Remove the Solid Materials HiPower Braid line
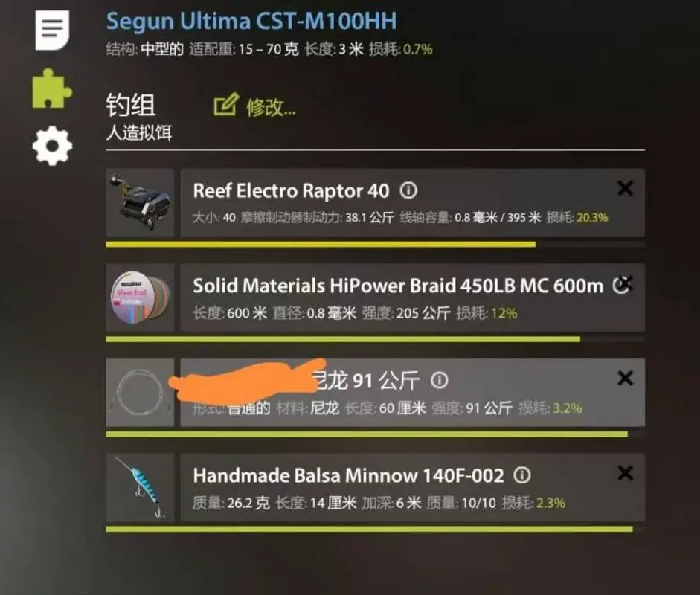The image size is (700, 595). coord(626,282)
